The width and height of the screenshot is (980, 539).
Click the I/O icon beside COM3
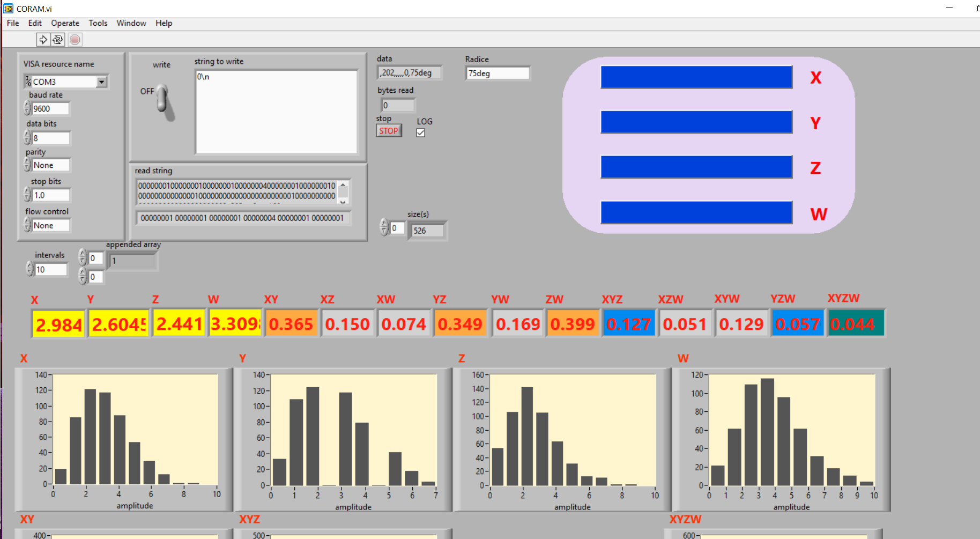tap(28, 82)
